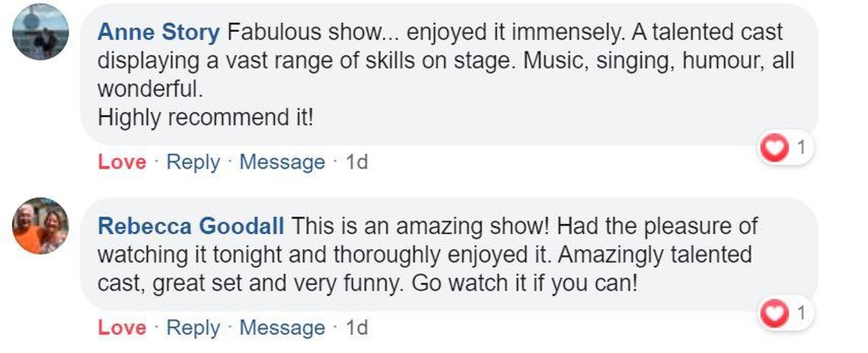The image size is (868, 353).
Task: Message Anne Story from her comment
Action: tap(282, 162)
